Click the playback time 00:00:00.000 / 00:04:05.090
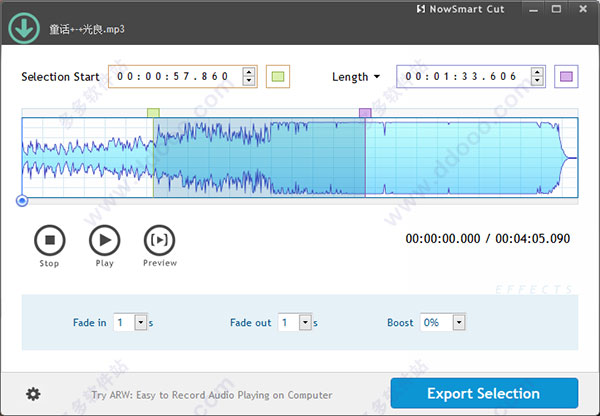 pos(488,239)
